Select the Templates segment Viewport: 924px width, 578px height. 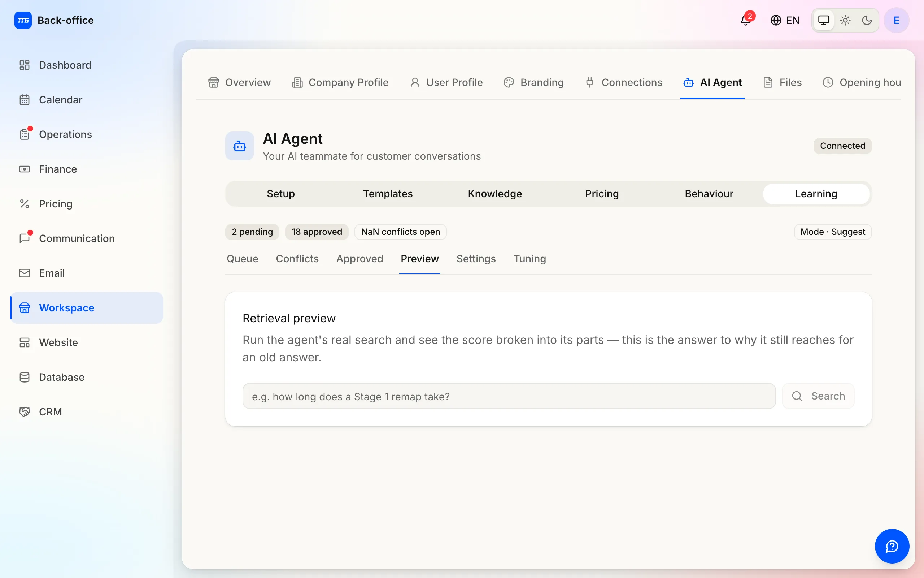(388, 194)
